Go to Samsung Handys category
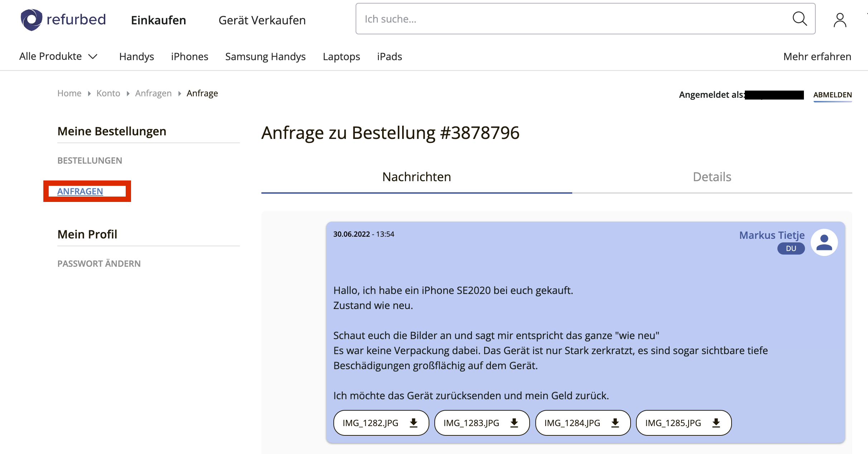This screenshot has width=868, height=454. pos(265,57)
